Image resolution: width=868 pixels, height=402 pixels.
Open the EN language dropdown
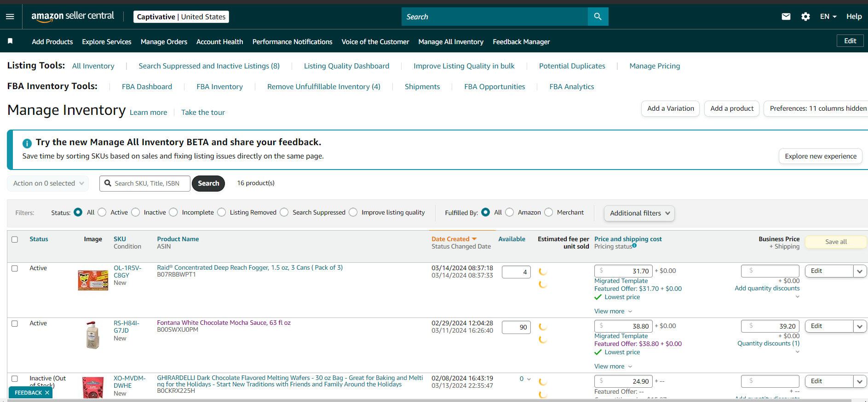coord(828,17)
